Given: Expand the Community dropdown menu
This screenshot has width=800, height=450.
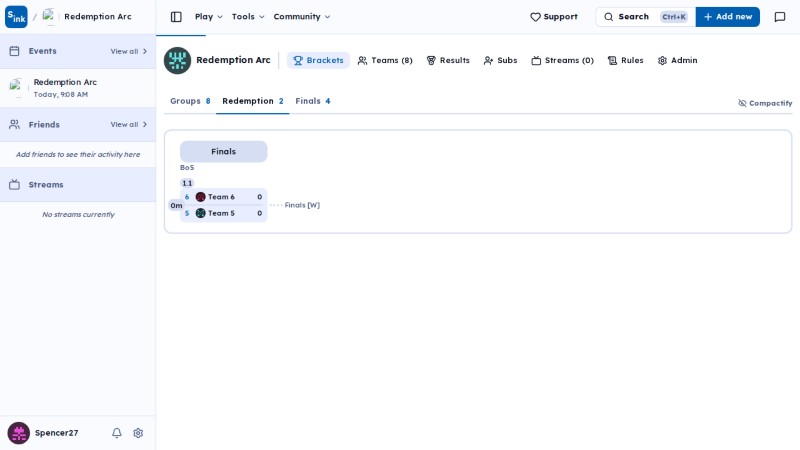Looking at the screenshot, I should 302,17.
